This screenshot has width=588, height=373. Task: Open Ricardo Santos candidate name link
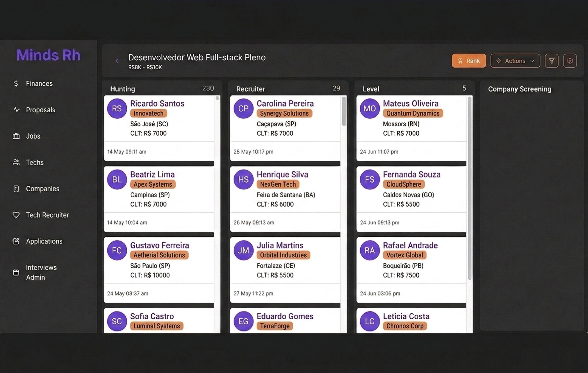coord(157,103)
